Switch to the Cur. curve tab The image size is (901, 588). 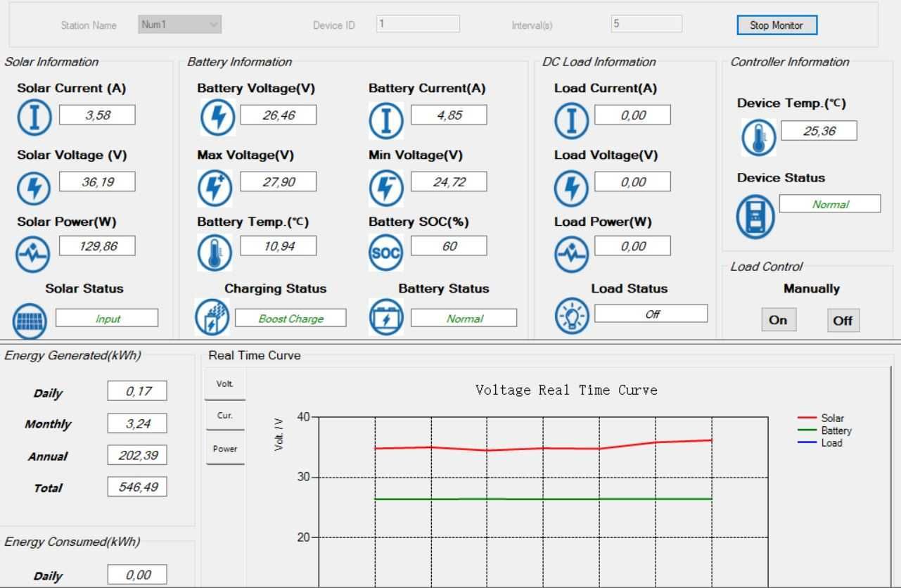[225, 416]
